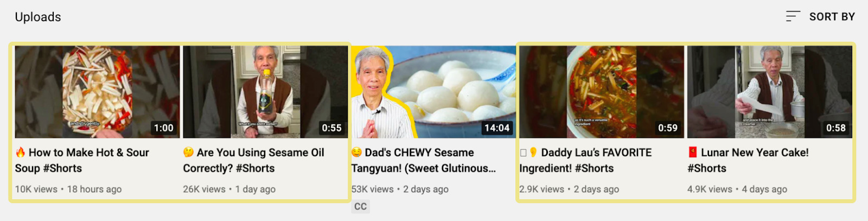
Task: Open the Lunar New Year Cake thumbnail
Action: point(770,92)
